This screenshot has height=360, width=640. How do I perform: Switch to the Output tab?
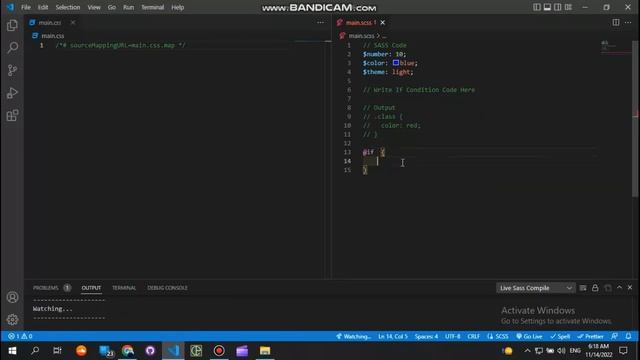click(x=91, y=288)
